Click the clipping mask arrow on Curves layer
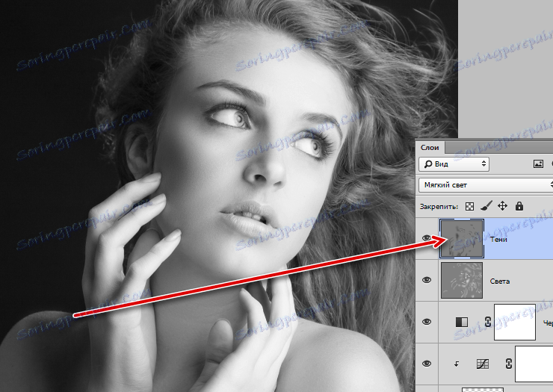Viewport: 553px width, 392px height. point(457,364)
